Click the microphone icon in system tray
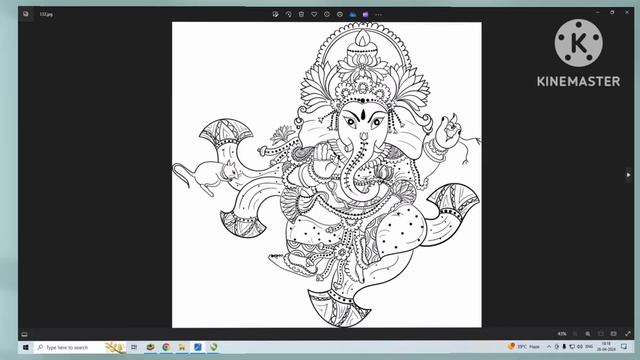Viewport: 640px width, 360px height. 564,347
